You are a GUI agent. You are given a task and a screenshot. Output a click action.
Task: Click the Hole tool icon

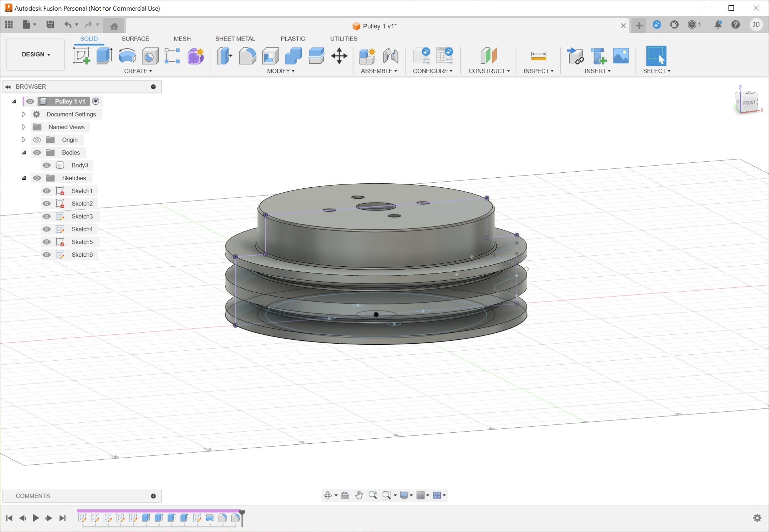(150, 56)
